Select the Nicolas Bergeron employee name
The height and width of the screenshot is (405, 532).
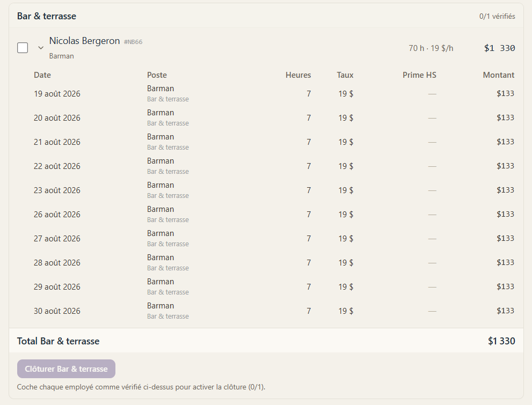84,41
